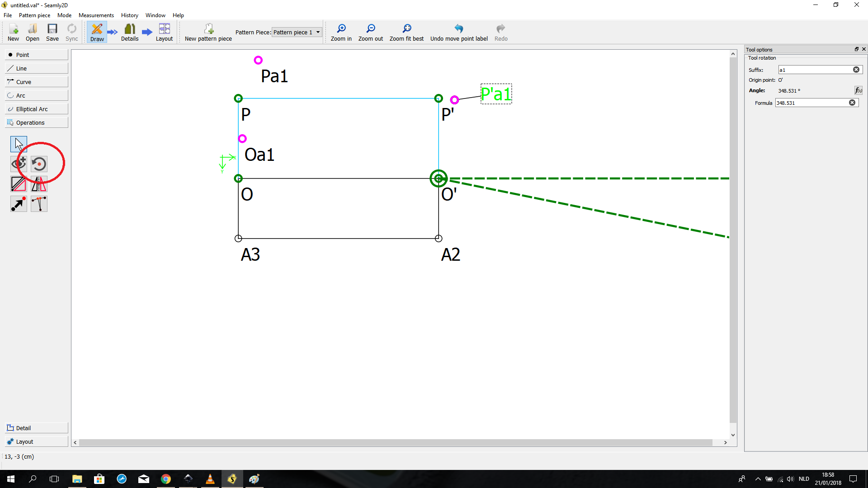The width and height of the screenshot is (868, 488).
Task: Choose the Mirror by axis tool
Action: pos(39,184)
